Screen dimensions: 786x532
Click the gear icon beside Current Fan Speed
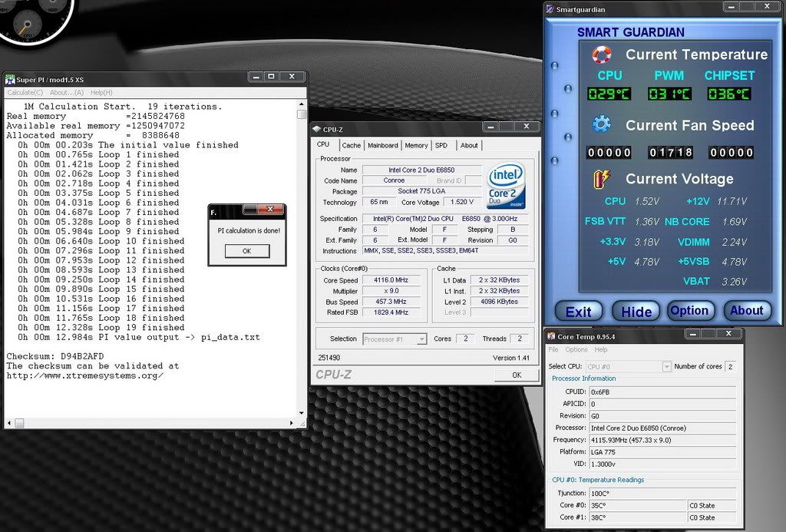point(602,124)
